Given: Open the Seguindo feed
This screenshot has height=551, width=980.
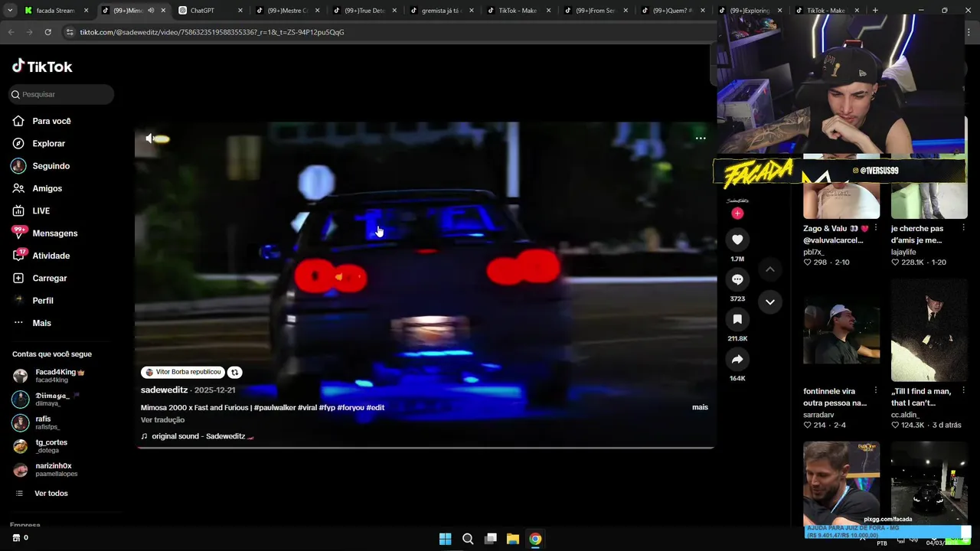Looking at the screenshot, I should (x=51, y=166).
